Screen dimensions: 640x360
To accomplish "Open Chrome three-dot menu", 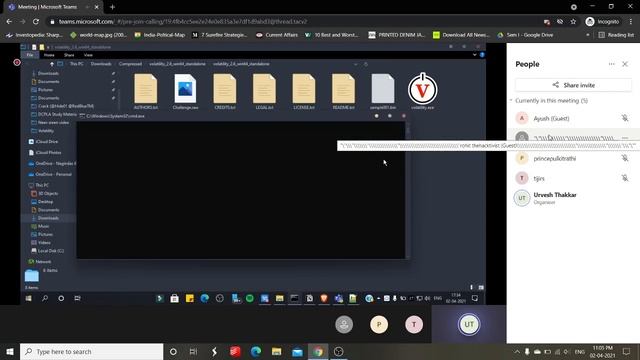I will click(631, 22).
